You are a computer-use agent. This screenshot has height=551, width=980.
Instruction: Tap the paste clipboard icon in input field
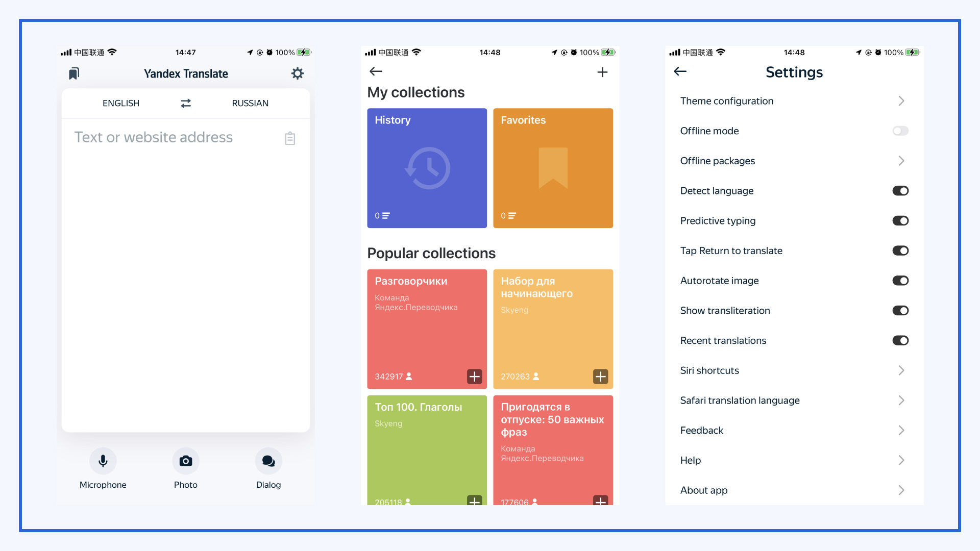click(290, 139)
